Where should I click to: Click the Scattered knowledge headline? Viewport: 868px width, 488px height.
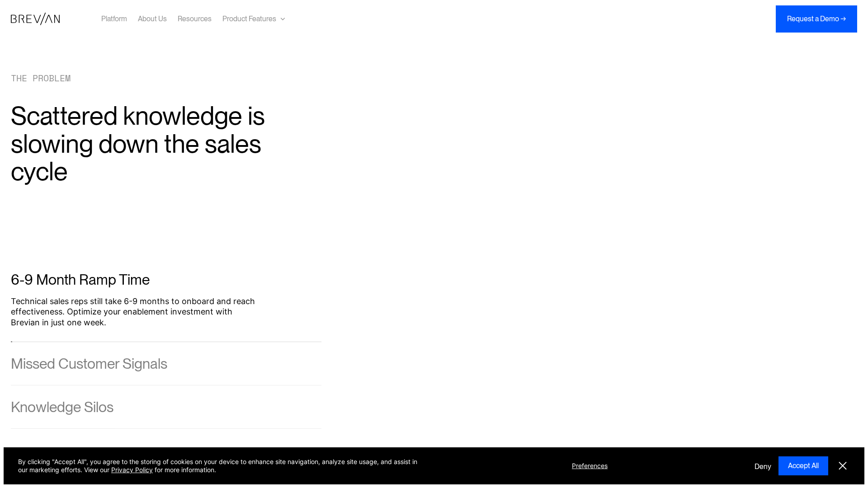tap(137, 144)
